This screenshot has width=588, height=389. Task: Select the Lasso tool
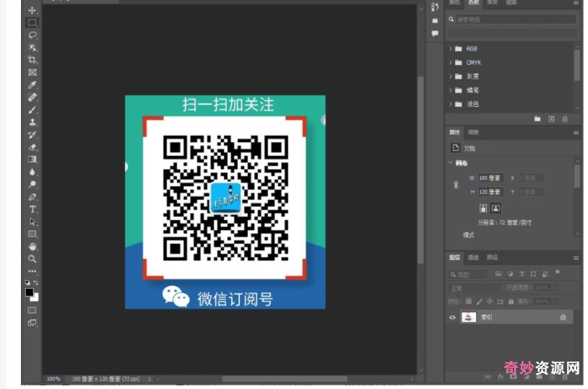pyautogui.click(x=33, y=35)
